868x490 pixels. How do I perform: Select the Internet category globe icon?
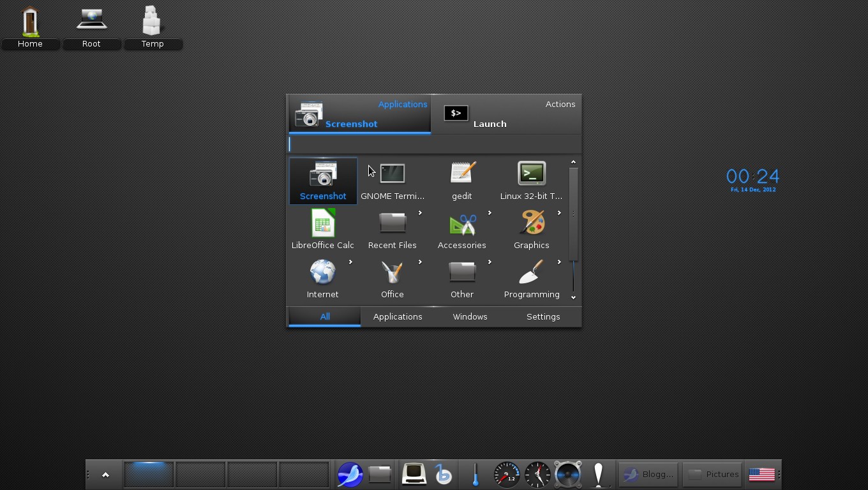[x=322, y=271]
